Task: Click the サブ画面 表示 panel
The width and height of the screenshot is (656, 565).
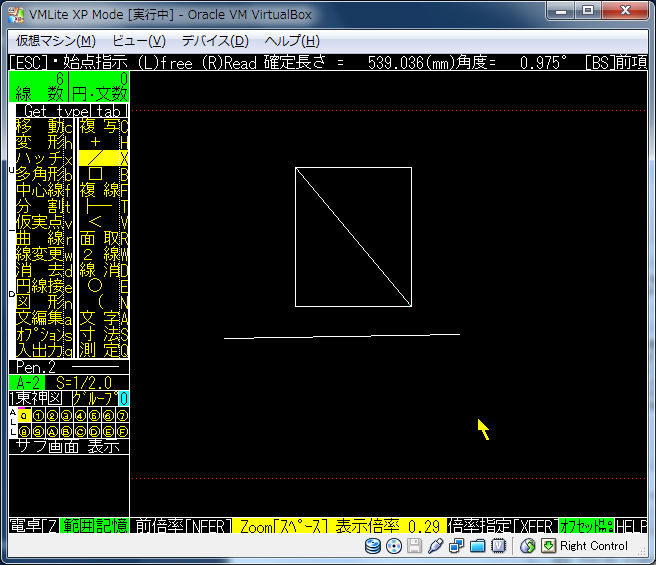Action: coord(68,447)
